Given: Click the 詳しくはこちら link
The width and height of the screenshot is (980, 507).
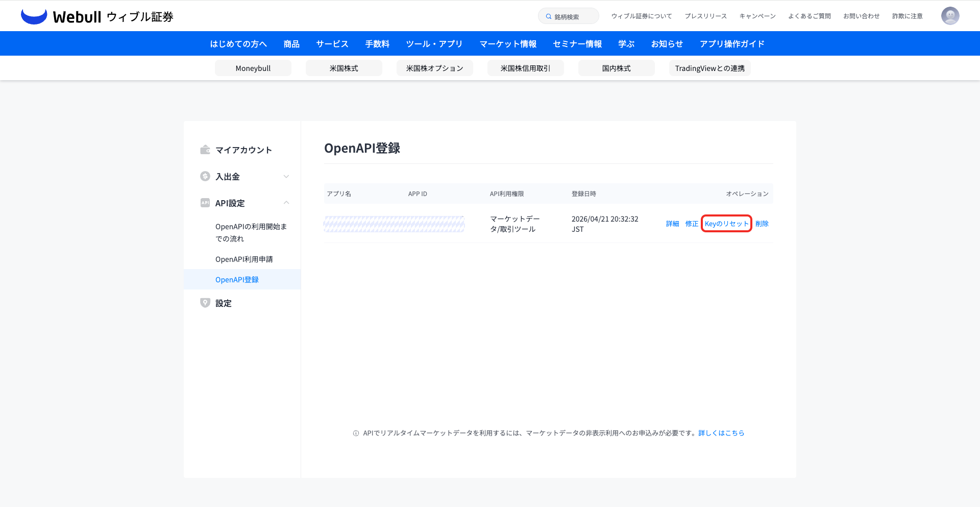Looking at the screenshot, I should 721,433.
